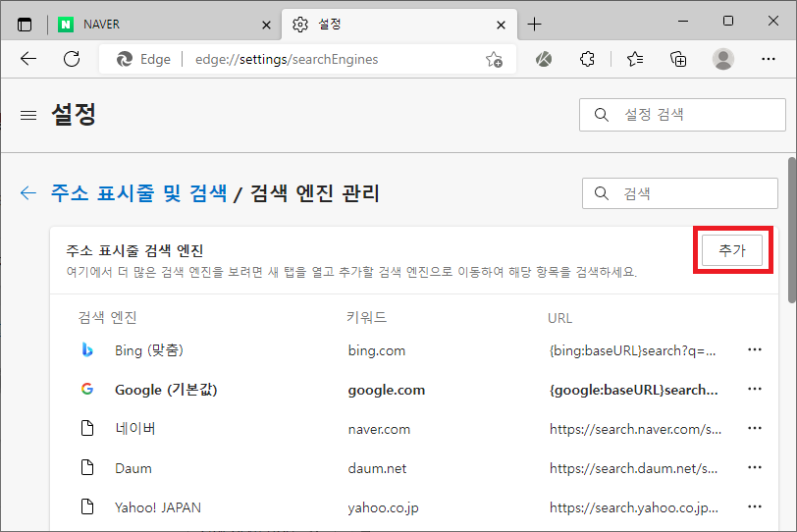This screenshot has height=532, width=797.
Task: Open more options for Google row
Action: 755,390
